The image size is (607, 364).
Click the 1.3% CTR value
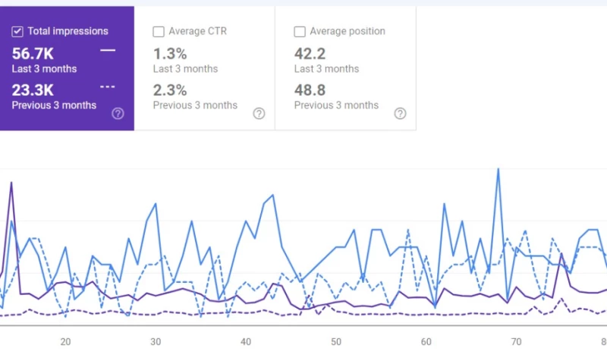[x=170, y=54]
